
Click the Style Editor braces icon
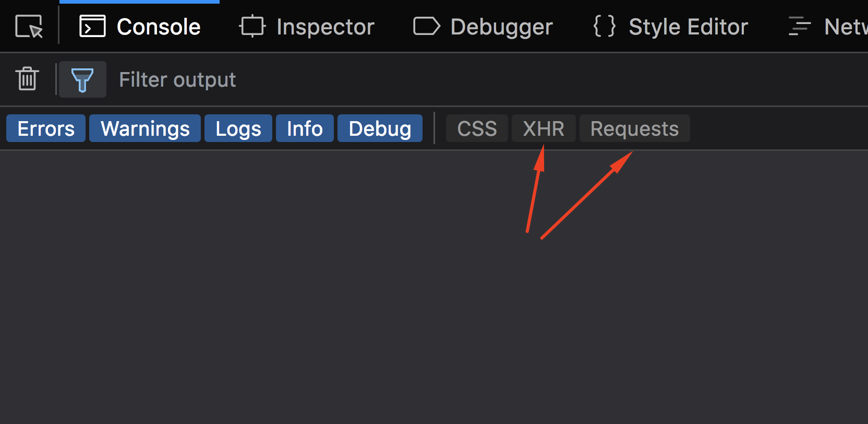click(605, 26)
